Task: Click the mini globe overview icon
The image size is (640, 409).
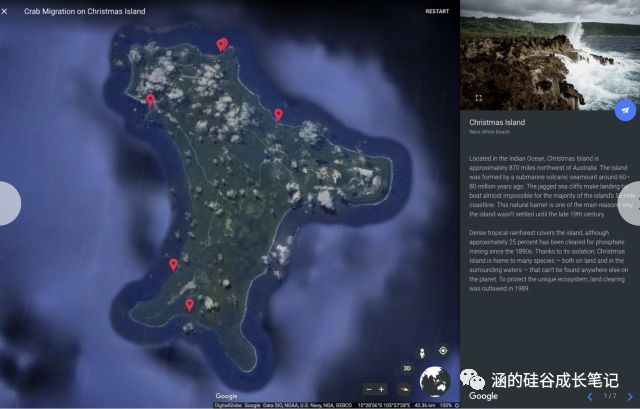Action: (x=435, y=383)
